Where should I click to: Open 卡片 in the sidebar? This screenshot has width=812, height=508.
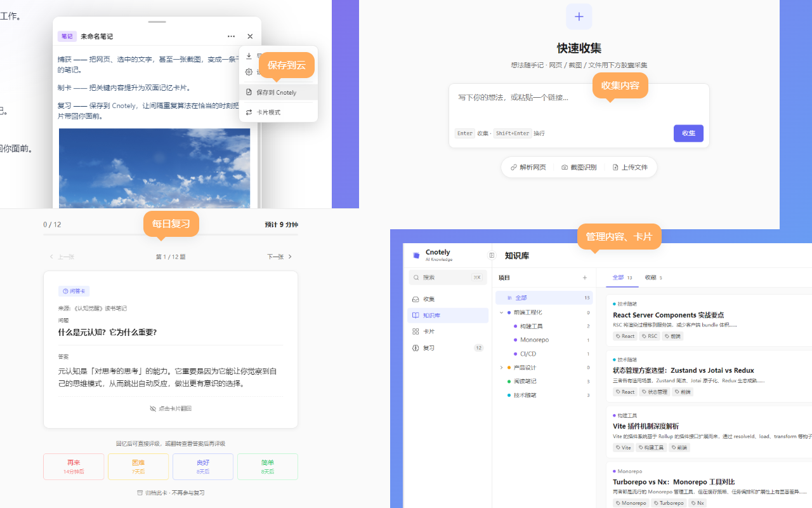coord(447,331)
